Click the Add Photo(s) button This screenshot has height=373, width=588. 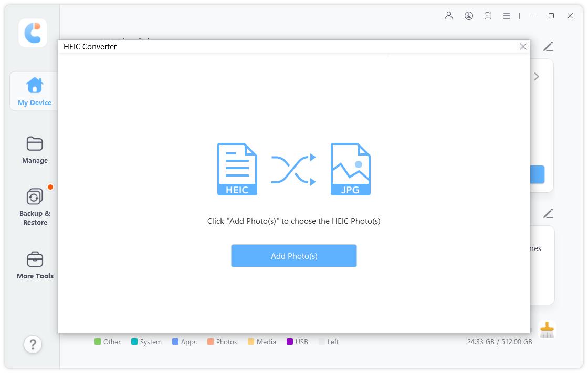click(x=293, y=256)
